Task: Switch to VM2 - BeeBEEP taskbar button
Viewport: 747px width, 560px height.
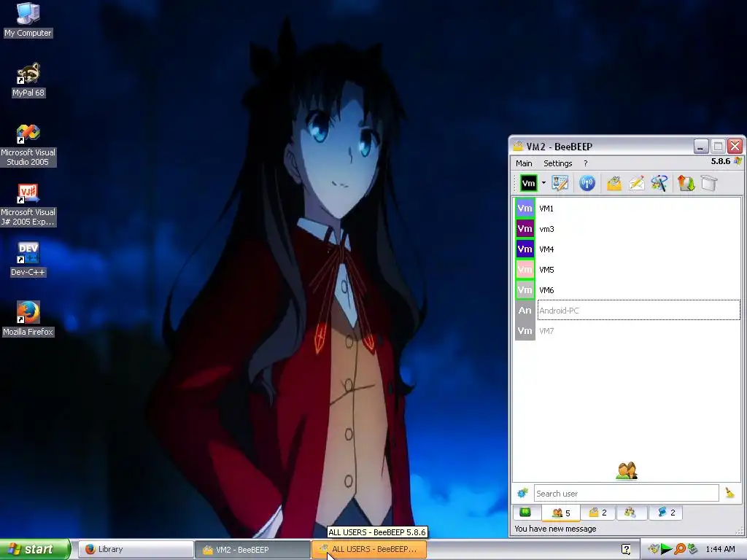Action: click(252, 549)
